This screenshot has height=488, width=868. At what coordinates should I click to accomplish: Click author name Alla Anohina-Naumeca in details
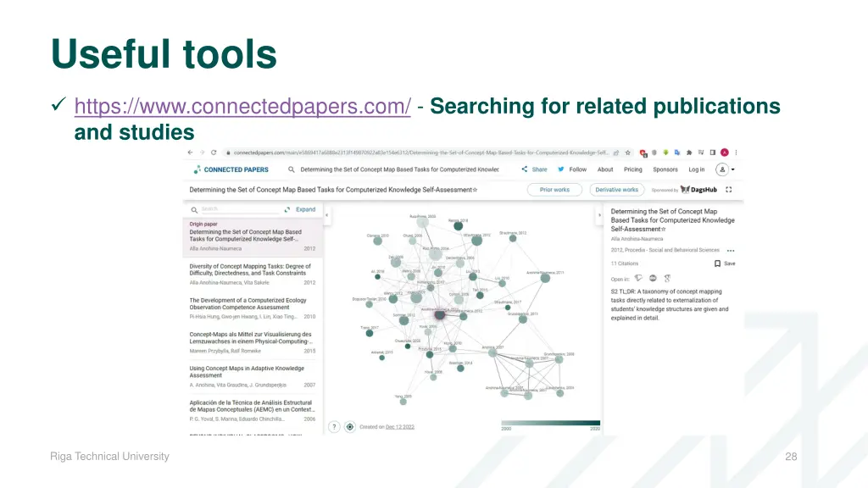pyautogui.click(x=637, y=239)
